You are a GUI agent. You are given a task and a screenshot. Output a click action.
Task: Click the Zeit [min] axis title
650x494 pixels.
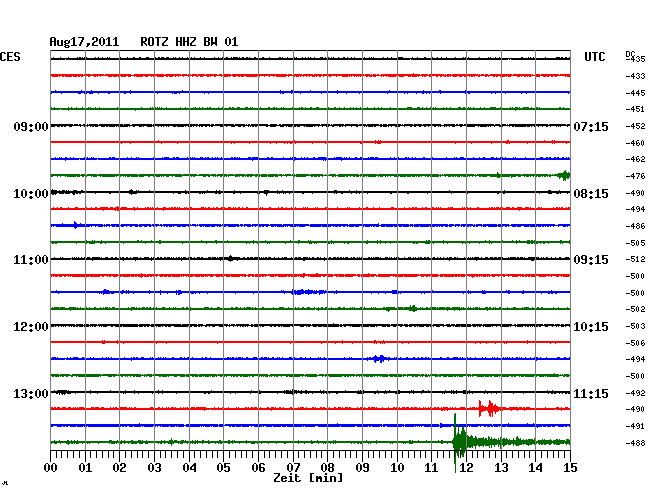[x=308, y=478]
